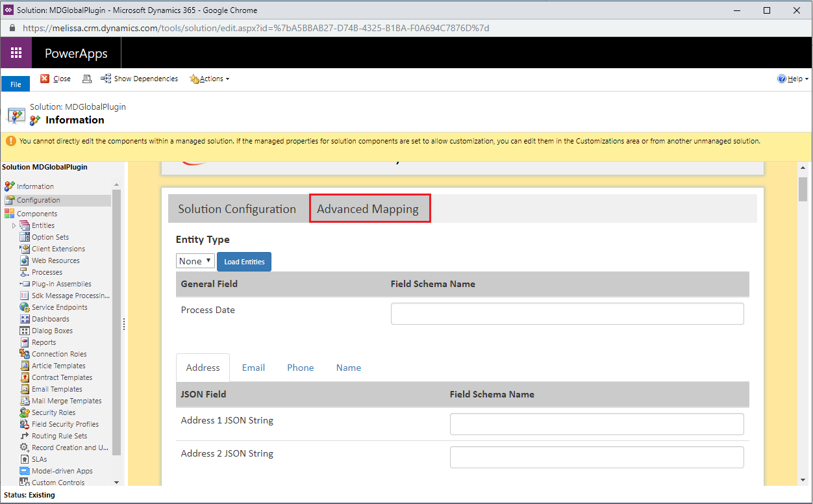Select the Name tab
Image resolution: width=813 pixels, height=504 pixels.
coord(349,368)
